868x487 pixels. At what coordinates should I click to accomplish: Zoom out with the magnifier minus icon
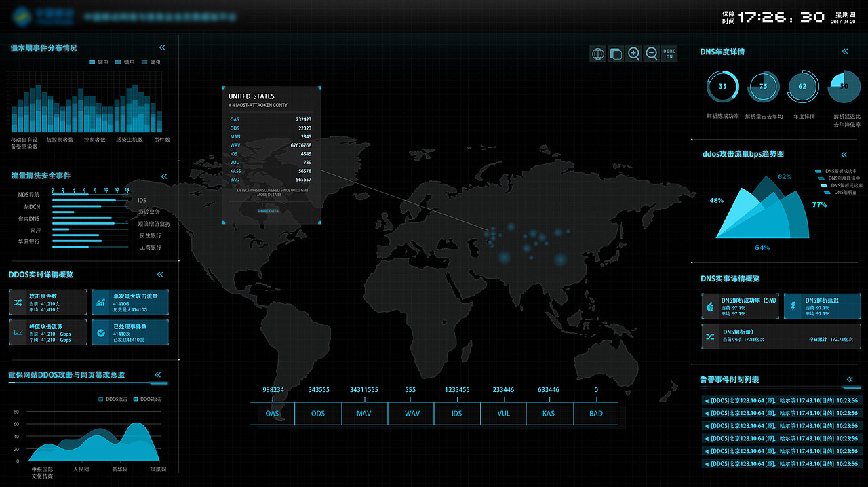(x=651, y=54)
